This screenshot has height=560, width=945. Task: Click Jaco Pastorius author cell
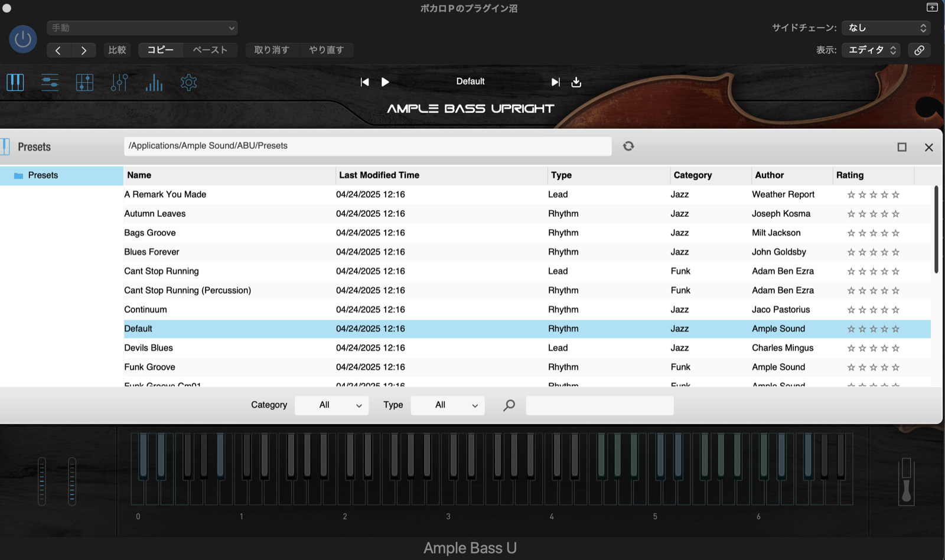(x=781, y=310)
